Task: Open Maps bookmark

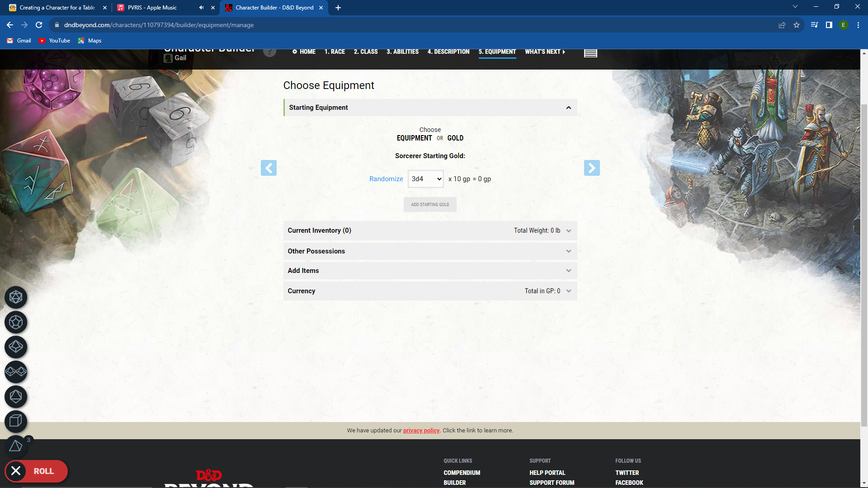Action: (90, 41)
